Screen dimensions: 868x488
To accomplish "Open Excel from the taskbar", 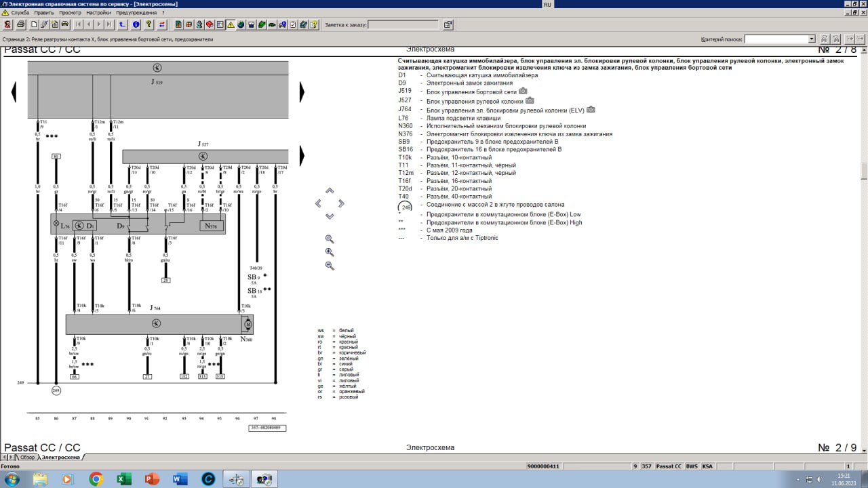I will tap(124, 479).
